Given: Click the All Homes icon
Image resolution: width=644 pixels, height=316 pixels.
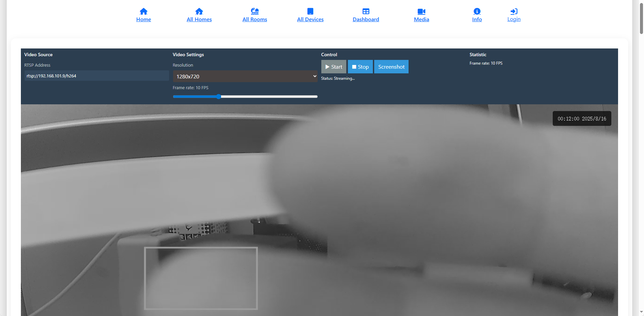Looking at the screenshot, I should point(199,11).
